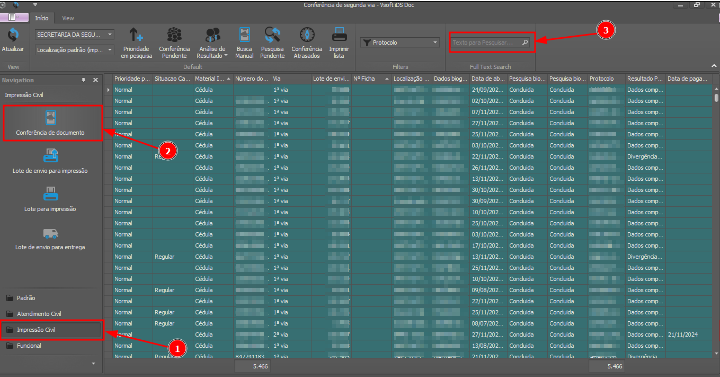720x377 pixels.
Task: Click Imprimir lista printer icon
Action: click(x=339, y=34)
